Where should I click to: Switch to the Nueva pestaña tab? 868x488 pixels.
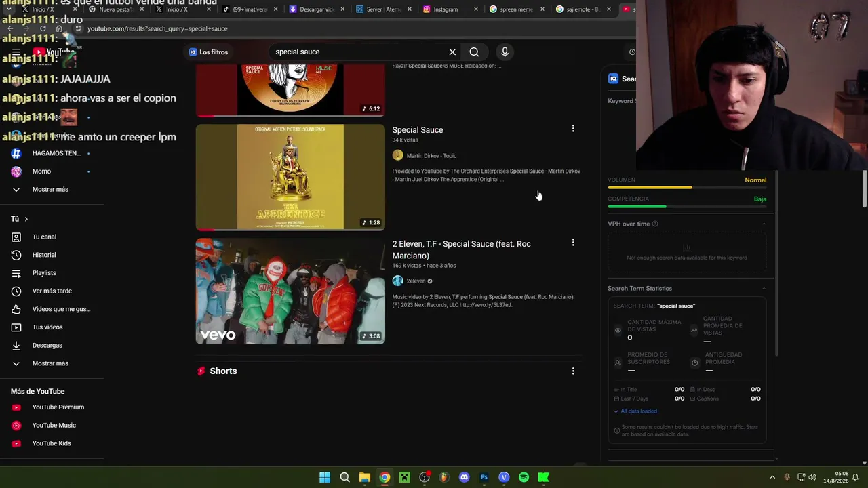[x=116, y=9]
